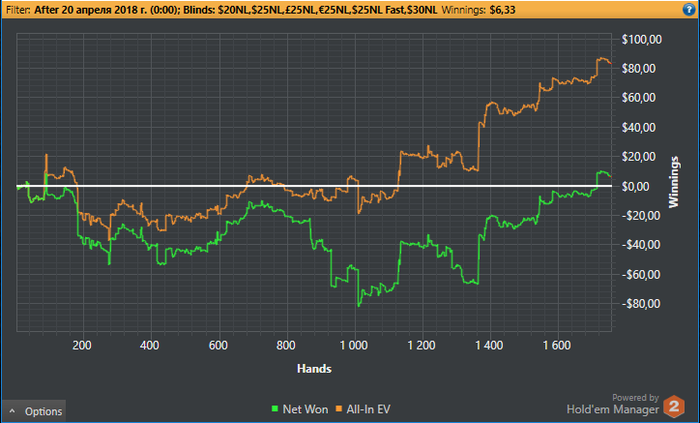Click the $0,00 axis label
700x423 pixels.
[636, 186]
